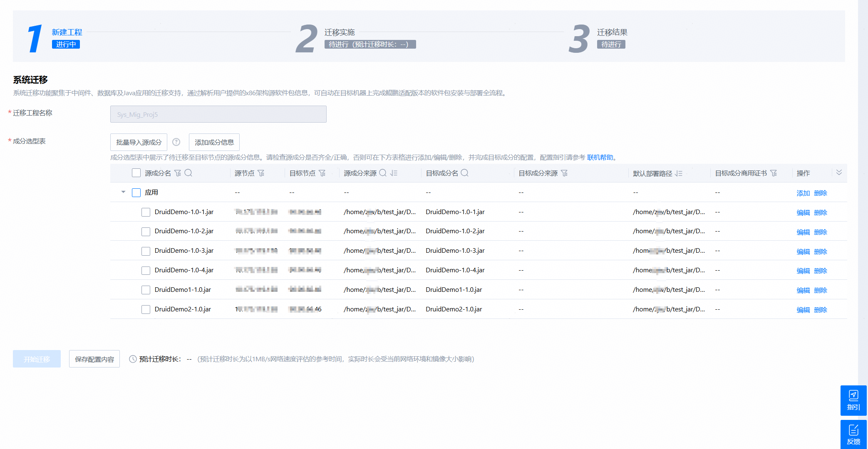Expand table columns with the double-chevron icon

pyautogui.click(x=839, y=173)
